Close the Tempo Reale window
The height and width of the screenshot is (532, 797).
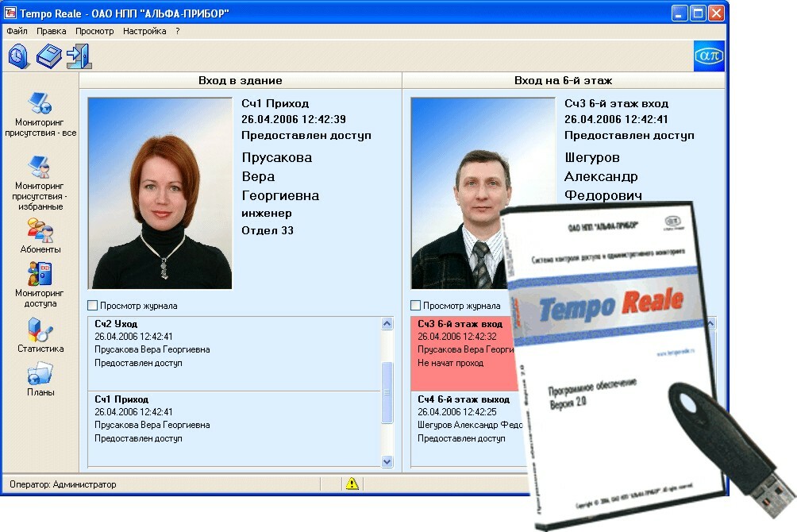(716, 13)
